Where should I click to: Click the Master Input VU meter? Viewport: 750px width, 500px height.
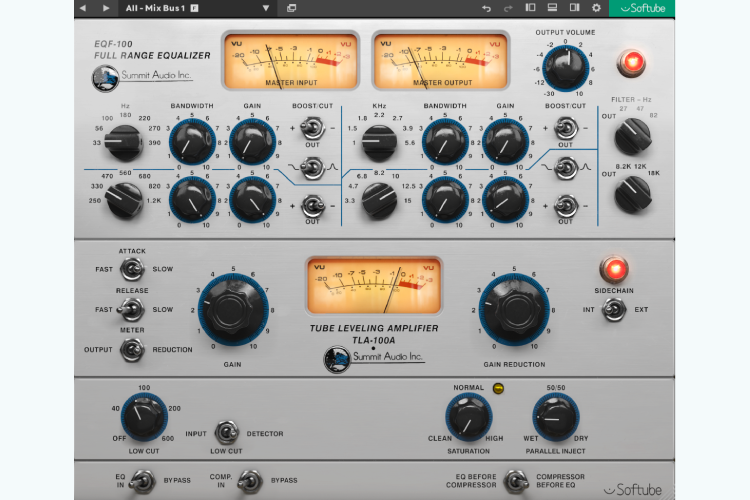(x=290, y=61)
